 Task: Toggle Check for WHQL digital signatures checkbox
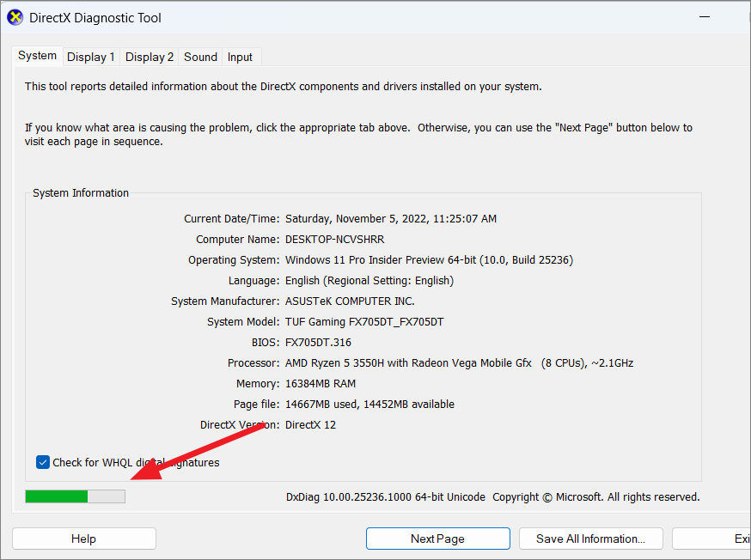click(43, 462)
